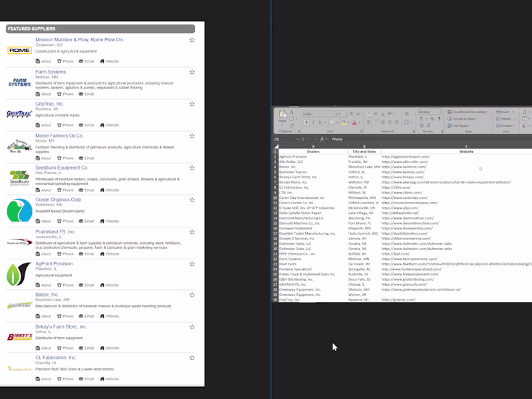Click Website for Balzer, Inc.

coord(110,317)
